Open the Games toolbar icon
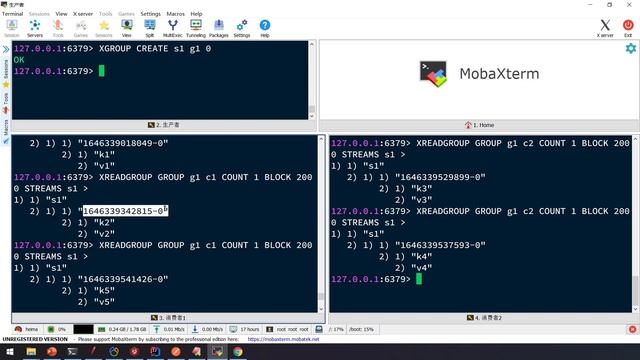Image resolution: width=640 pixels, height=360 pixels. pyautogui.click(x=81, y=28)
